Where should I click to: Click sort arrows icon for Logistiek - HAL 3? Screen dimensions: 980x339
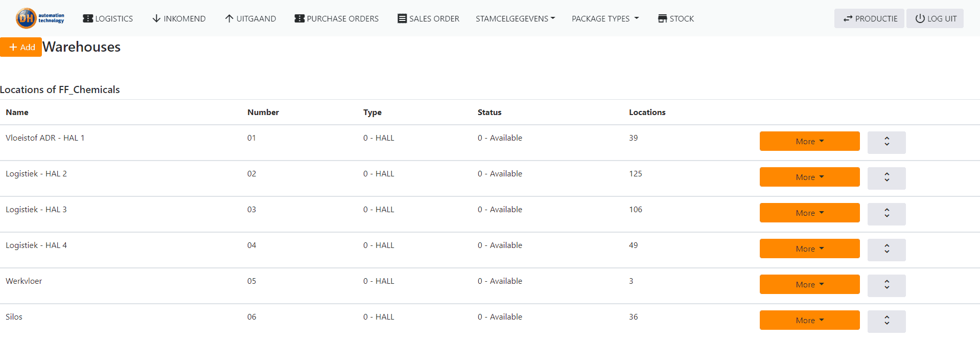click(x=886, y=213)
